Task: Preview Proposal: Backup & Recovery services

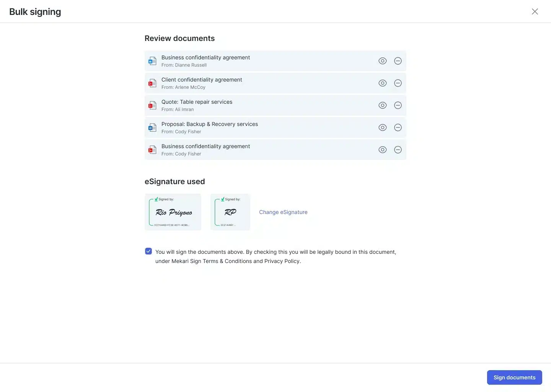Action: [x=382, y=127]
